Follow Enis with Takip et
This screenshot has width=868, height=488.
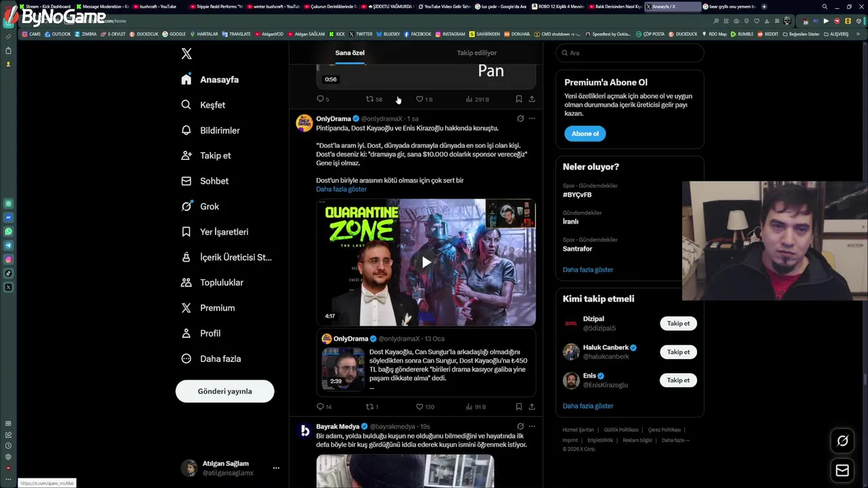[678, 380]
